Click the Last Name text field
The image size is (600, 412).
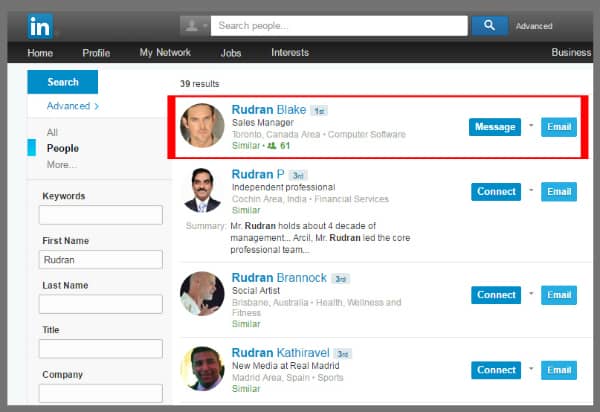point(100,304)
